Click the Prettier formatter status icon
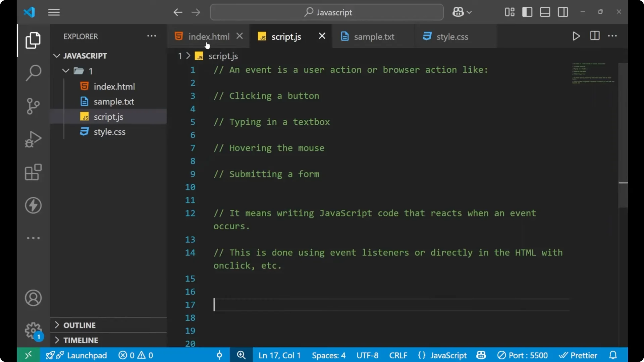Viewport: 644px width, 362px height. (x=578, y=355)
